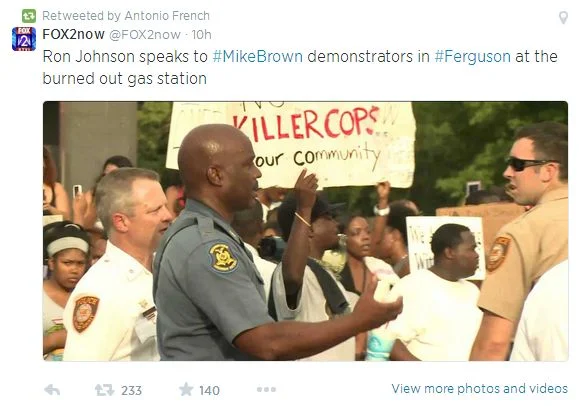Favorite the tweet with star icon

click(186, 389)
